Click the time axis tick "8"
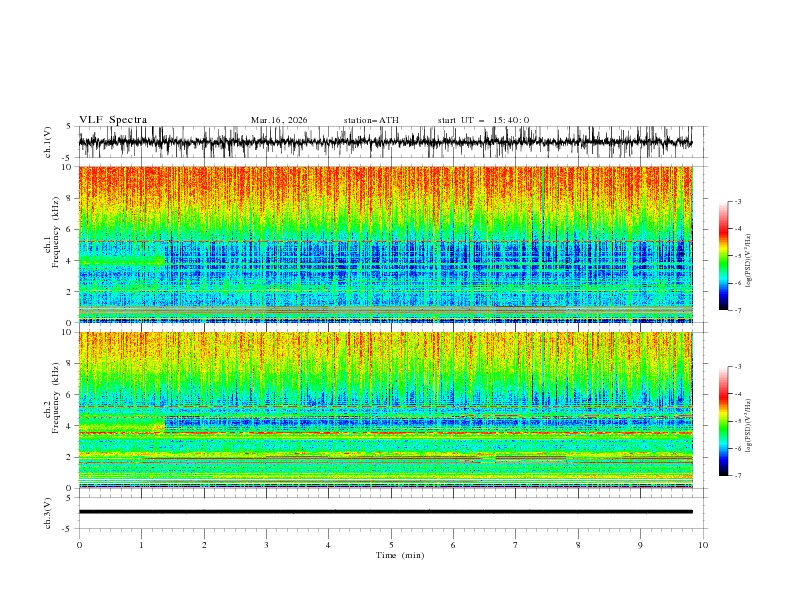The image size is (792, 612). (x=578, y=545)
